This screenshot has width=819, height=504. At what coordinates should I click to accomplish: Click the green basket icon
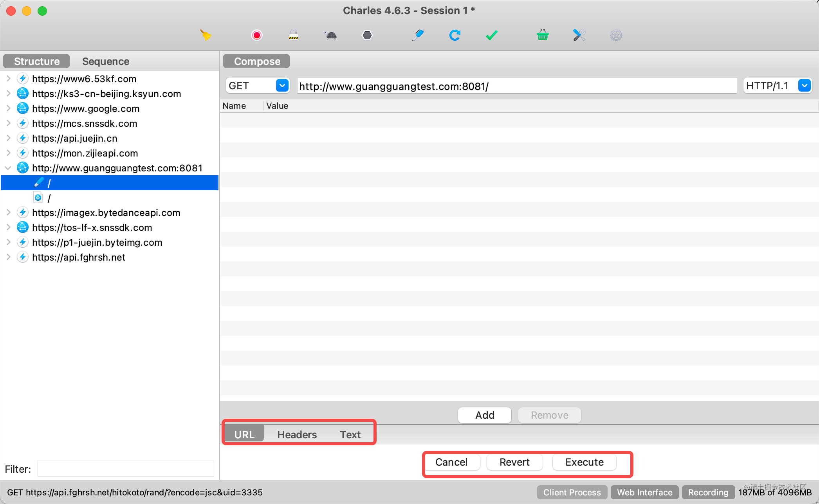543,35
